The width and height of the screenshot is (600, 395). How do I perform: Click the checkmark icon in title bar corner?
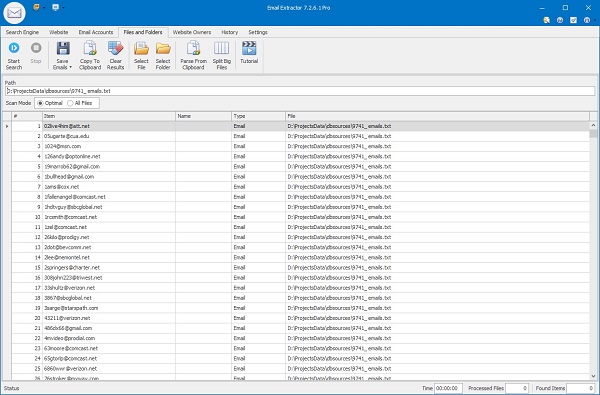573,20
